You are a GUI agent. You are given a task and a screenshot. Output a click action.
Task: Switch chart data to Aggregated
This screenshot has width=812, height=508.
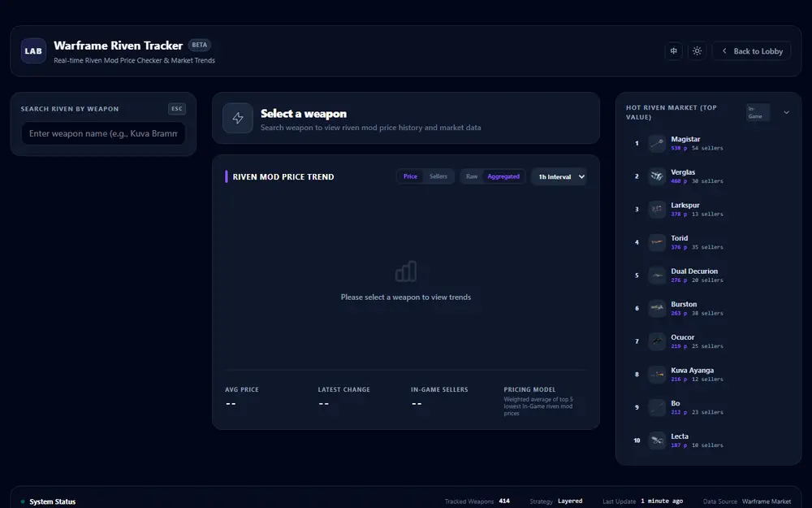[503, 176]
